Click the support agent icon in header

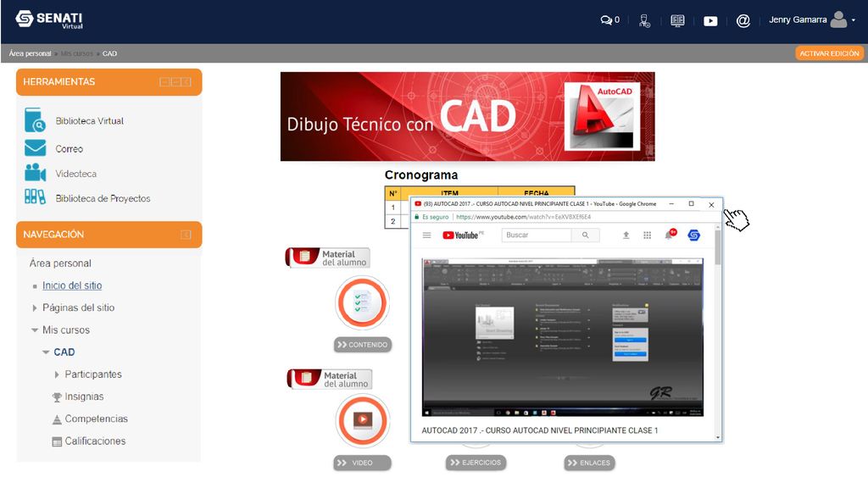pyautogui.click(x=644, y=20)
